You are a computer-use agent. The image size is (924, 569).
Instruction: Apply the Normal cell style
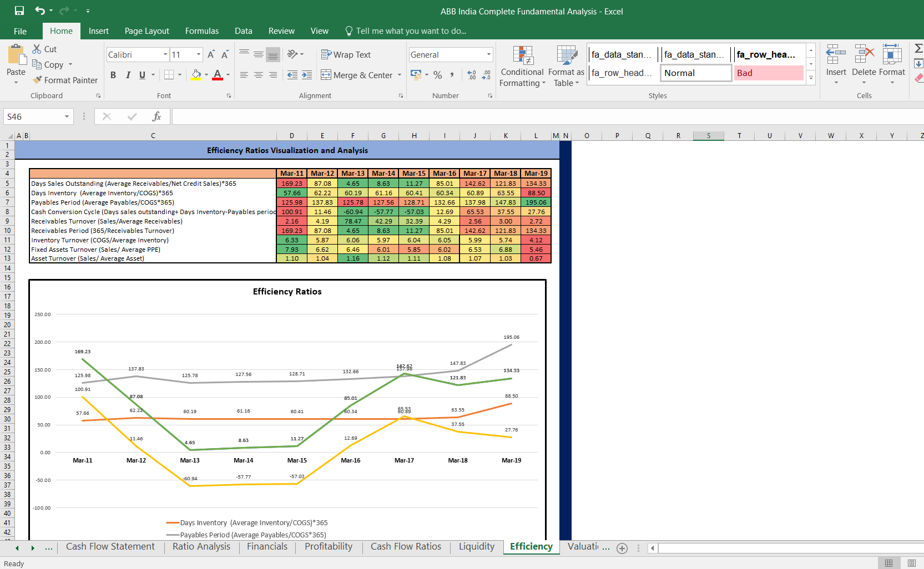[696, 73]
